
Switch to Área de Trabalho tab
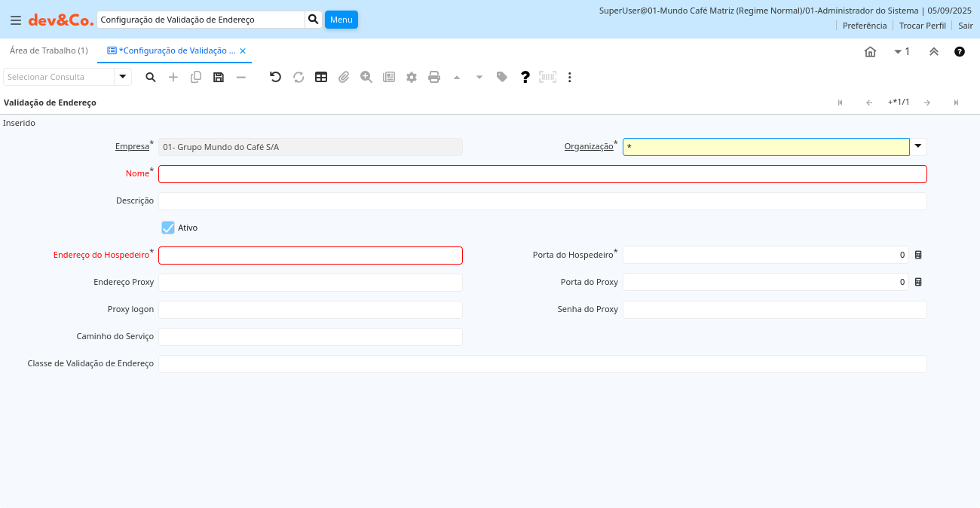point(48,50)
